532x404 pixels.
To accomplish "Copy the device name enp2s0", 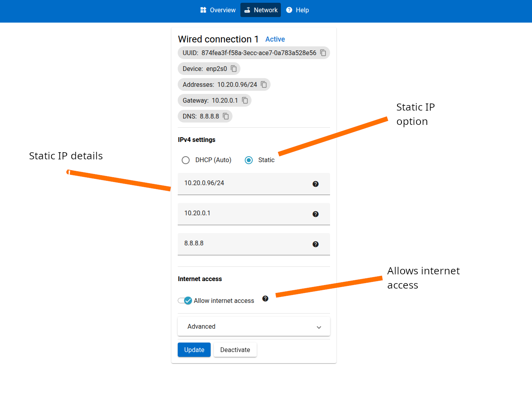I will pyautogui.click(x=234, y=69).
